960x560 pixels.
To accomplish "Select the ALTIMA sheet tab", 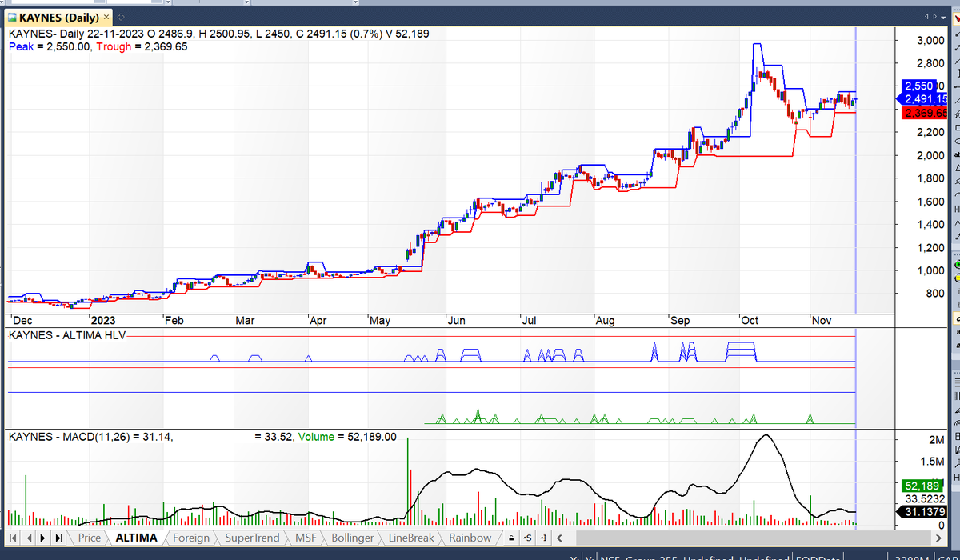I will 136,538.
